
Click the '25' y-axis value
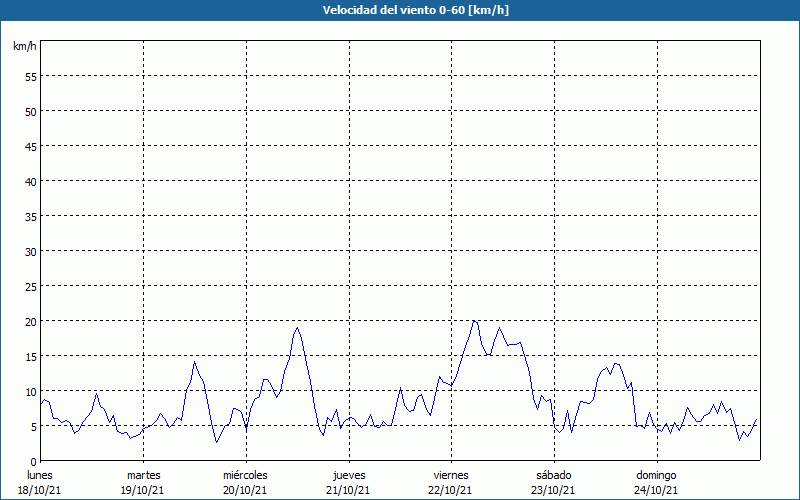coord(31,286)
